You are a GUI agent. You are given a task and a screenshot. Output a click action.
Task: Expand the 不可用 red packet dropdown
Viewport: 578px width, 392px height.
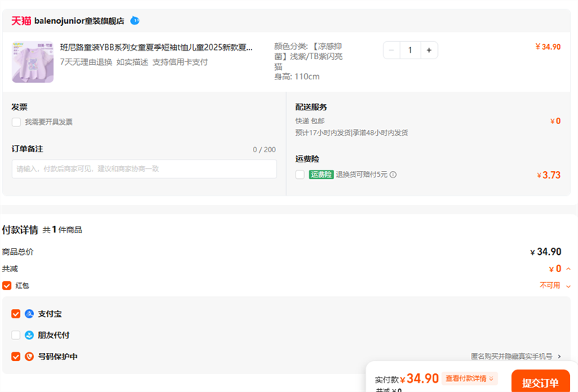568,286
